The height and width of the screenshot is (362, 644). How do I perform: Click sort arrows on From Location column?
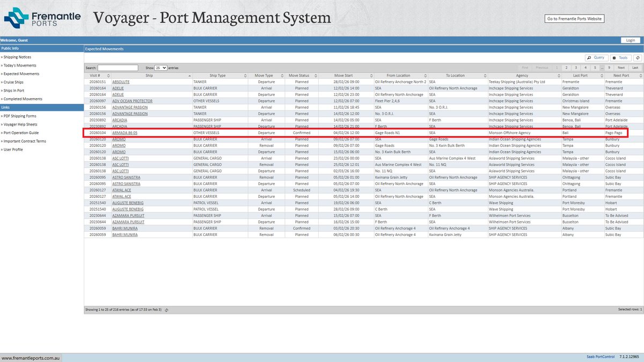tap(425, 76)
